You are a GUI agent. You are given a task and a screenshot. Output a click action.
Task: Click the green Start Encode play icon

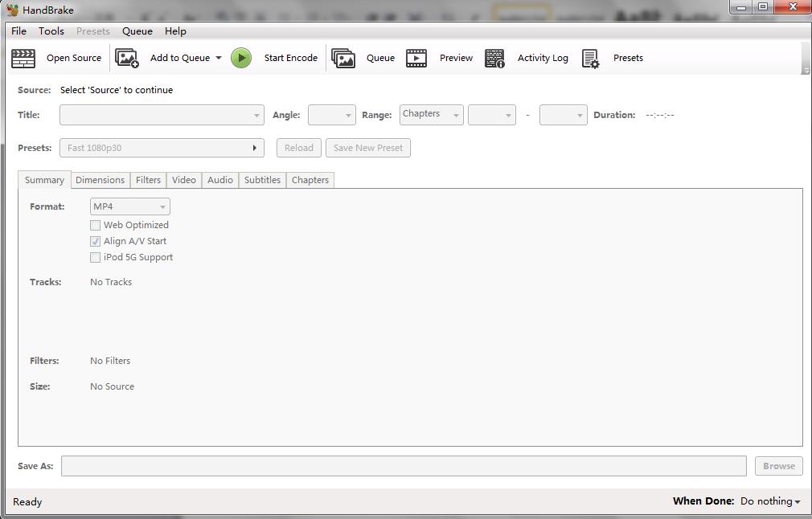[241, 58]
